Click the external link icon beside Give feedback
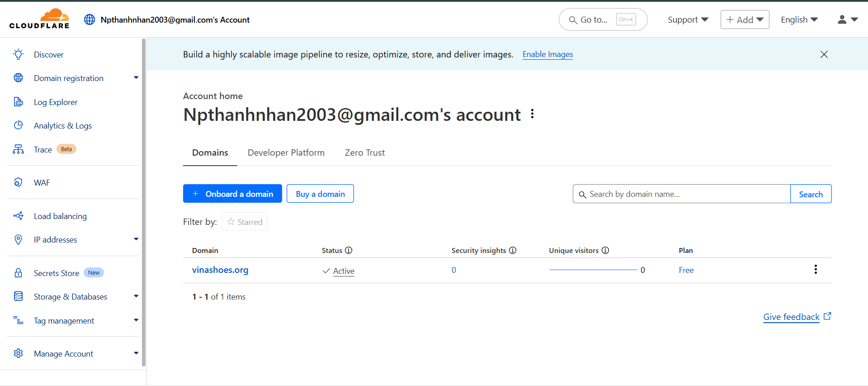 (827, 316)
